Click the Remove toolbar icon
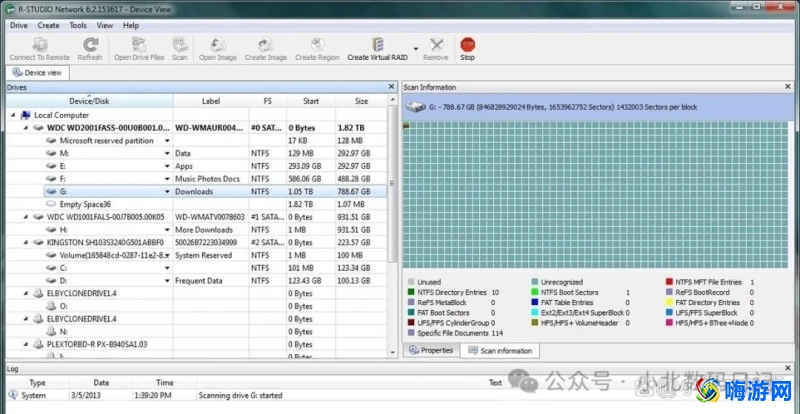 436,44
